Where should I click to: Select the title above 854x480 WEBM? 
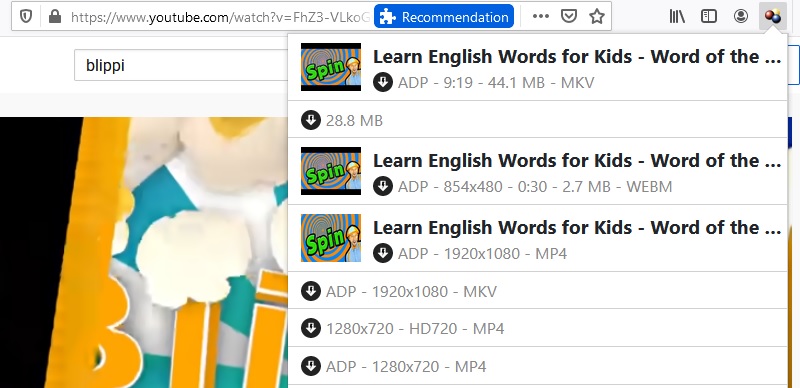click(x=577, y=161)
